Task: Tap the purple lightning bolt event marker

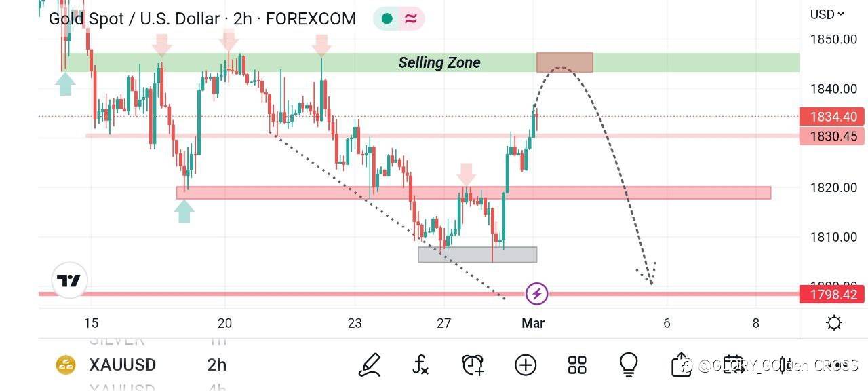Action: tap(537, 294)
